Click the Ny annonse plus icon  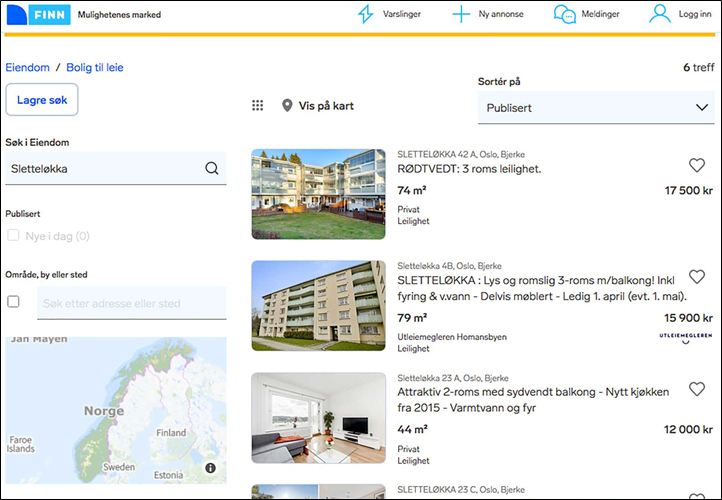pos(461,14)
